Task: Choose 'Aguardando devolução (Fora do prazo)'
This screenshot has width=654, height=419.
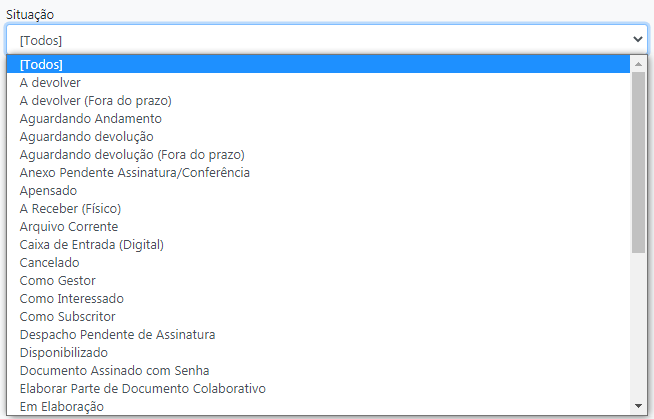Action: pyautogui.click(x=132, y=155)
